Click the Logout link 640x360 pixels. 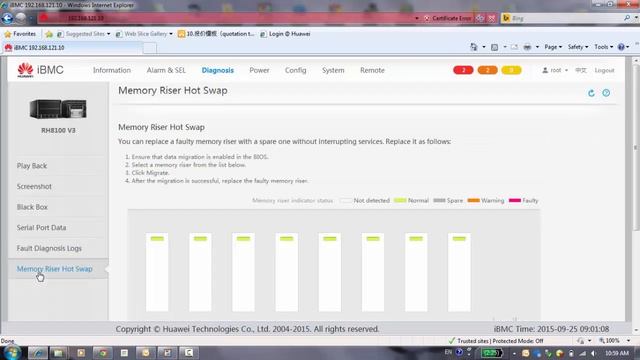click(604, 70)
